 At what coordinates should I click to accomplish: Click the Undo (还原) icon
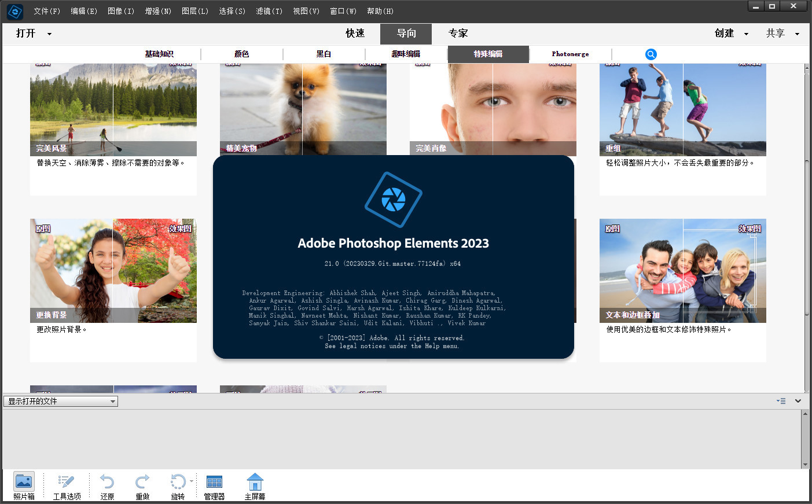click(107, 486)
